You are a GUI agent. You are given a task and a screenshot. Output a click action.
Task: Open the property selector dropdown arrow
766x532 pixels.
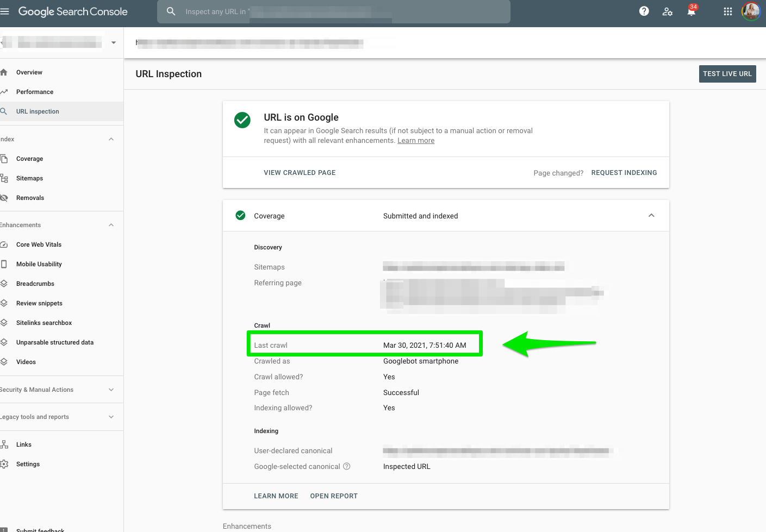tap(114, 42)
